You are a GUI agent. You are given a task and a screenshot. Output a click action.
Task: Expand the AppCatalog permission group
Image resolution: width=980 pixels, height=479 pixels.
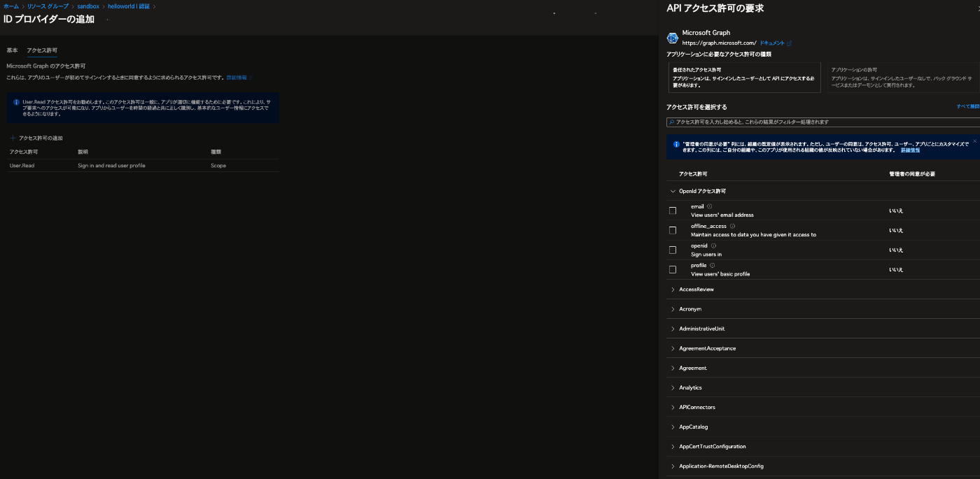point(673,427)
